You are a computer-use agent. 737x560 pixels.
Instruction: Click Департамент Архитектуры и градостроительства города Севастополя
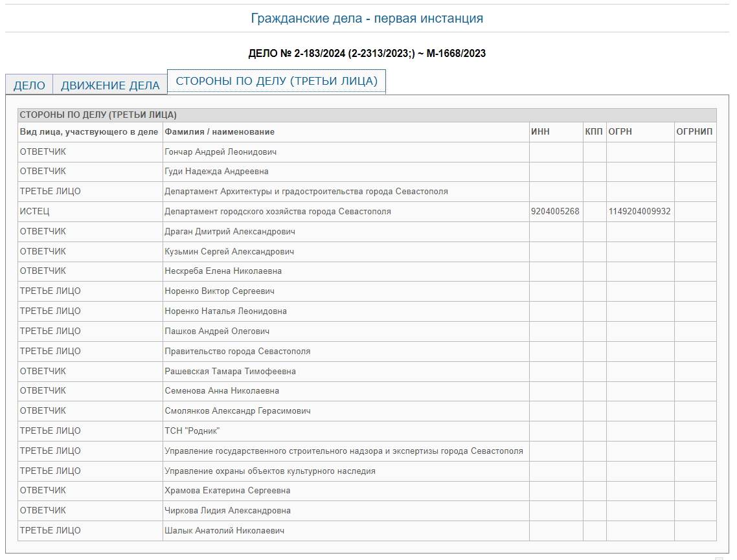click(x=306, y=192)
